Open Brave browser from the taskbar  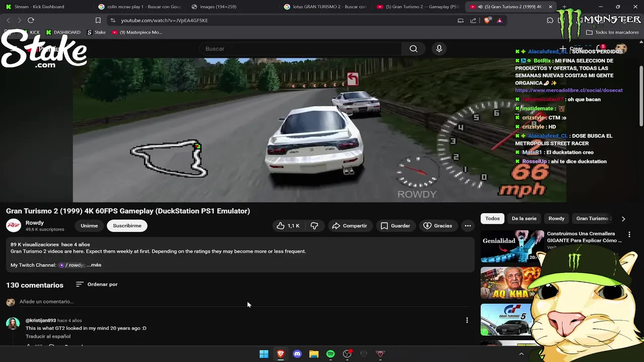click(280, 354)
